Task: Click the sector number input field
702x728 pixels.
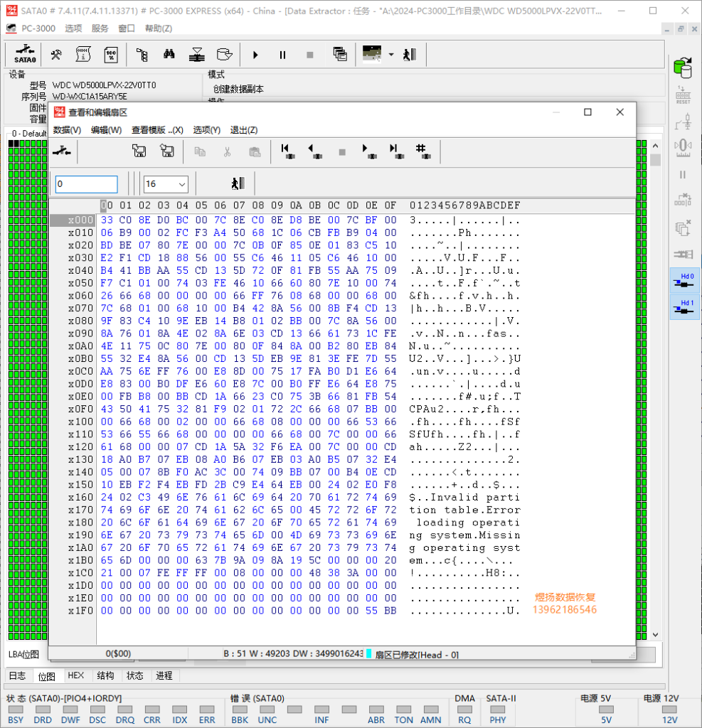Action: coord(86,184)
